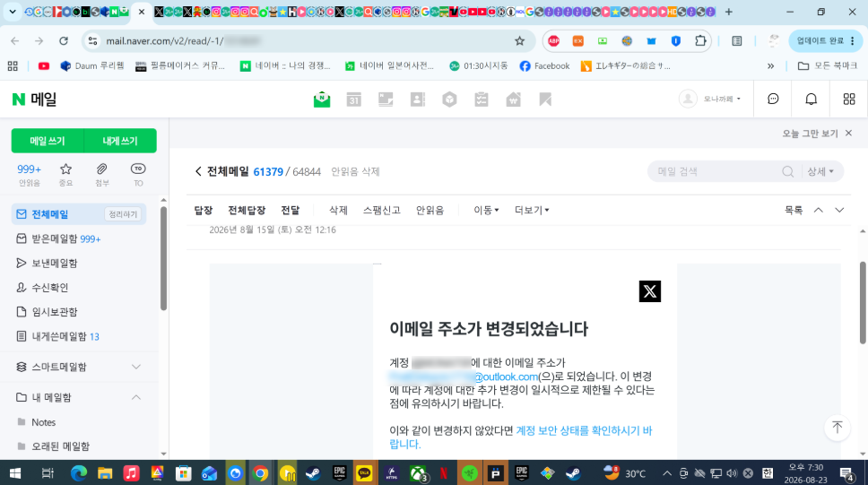This screenshot has width=868, height=485.
Task: Dismiss the 오늘 그만 보기 banner
Action: pyautogui.click(x=848, y=134)
